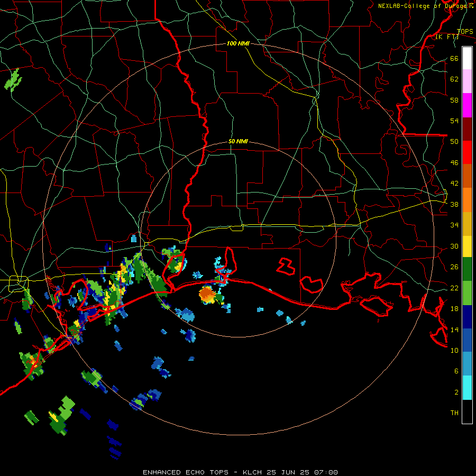
Task: Click the bright yellow legend band
Action: pyautogui.click(x=467, y=246)
